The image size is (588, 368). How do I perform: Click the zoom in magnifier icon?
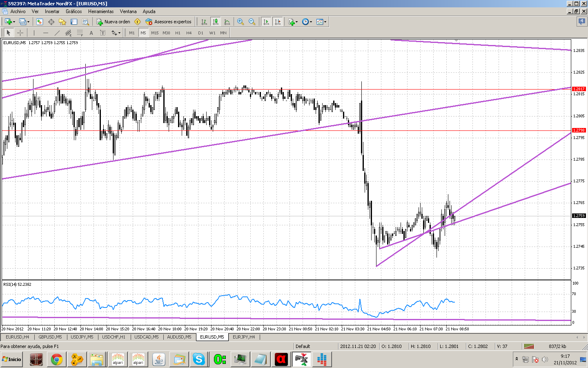click(241, 22)
